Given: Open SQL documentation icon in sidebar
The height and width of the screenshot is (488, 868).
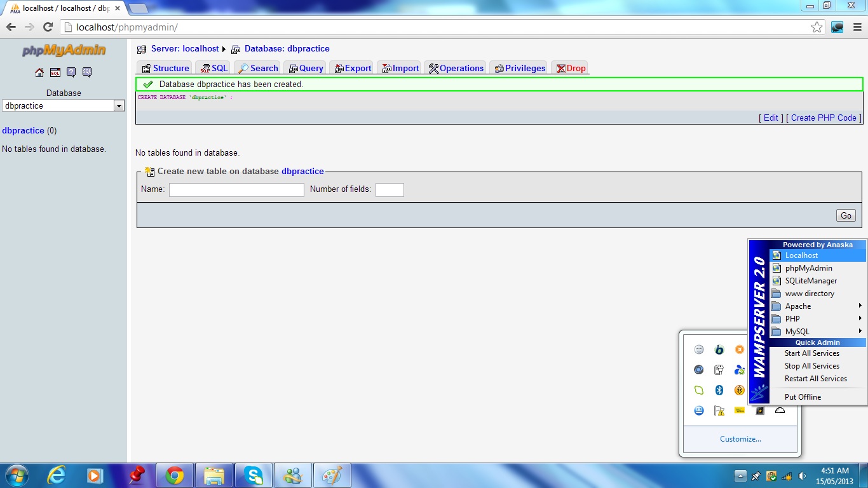Looking at the screenshot, I should click(87, 72).
